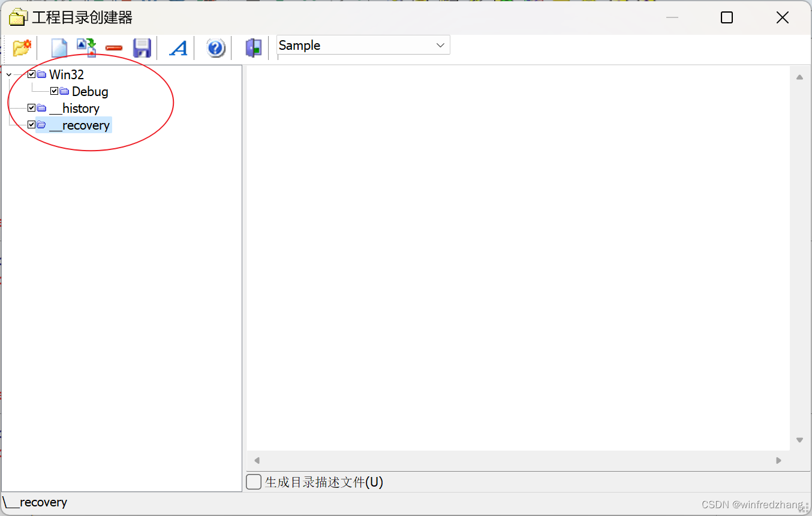Image resolution: width=812 pixels, height=516 pixels.
Task: Click the new blank document icon
Action: click(59, 47)
